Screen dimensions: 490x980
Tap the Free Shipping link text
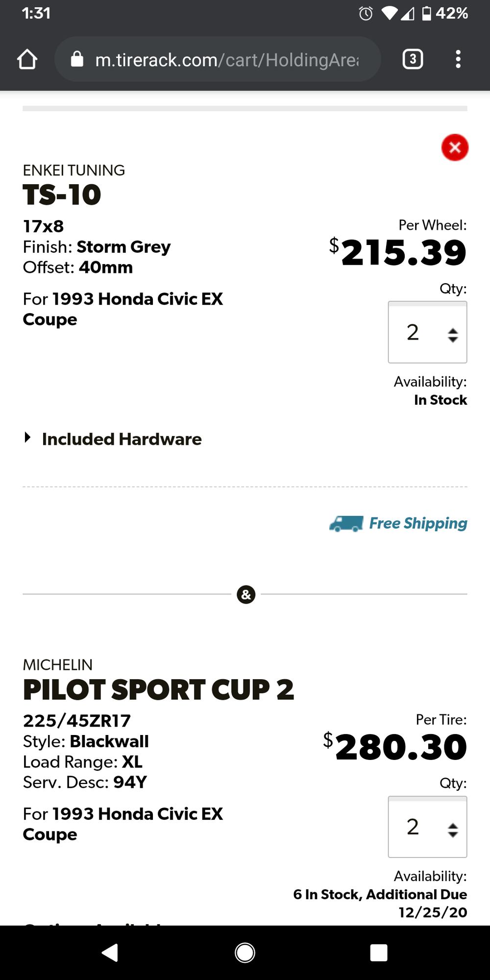click(418, 523)
